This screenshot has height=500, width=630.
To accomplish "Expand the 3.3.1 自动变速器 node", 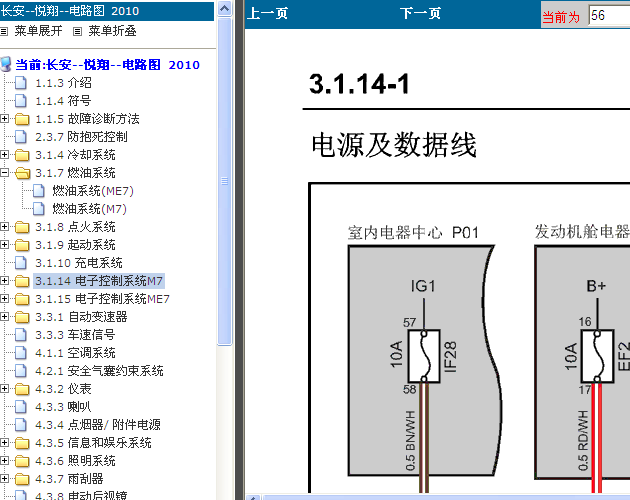I will click(4, 317).
